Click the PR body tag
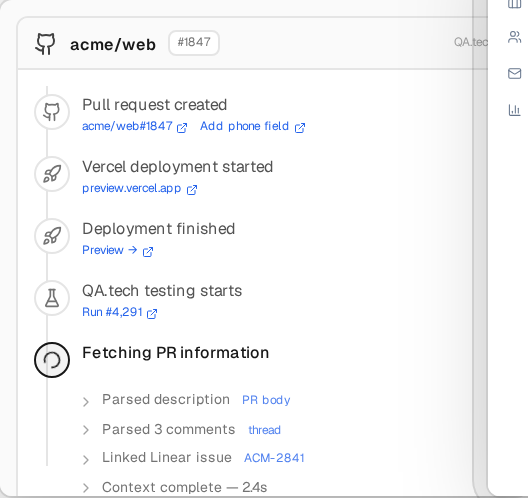The height and width of the screenshot is (498, 528). coord(266,400)
